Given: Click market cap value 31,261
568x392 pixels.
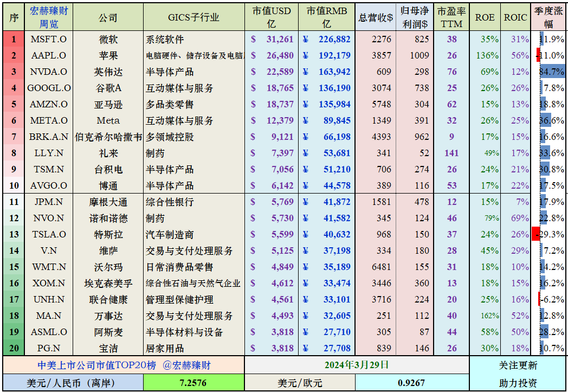Looking at the screenshot, I should [x=280, y=39].
